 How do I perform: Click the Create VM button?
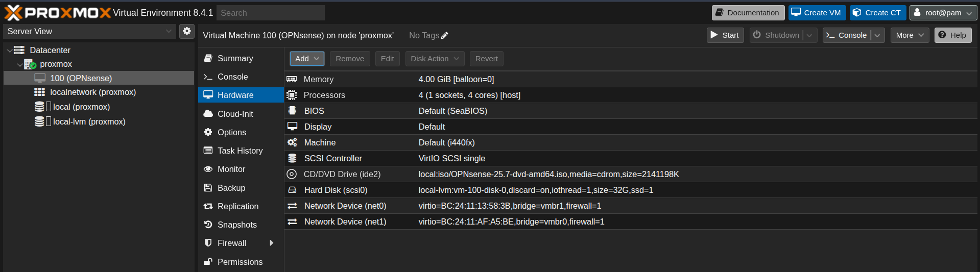click(817, 13)
